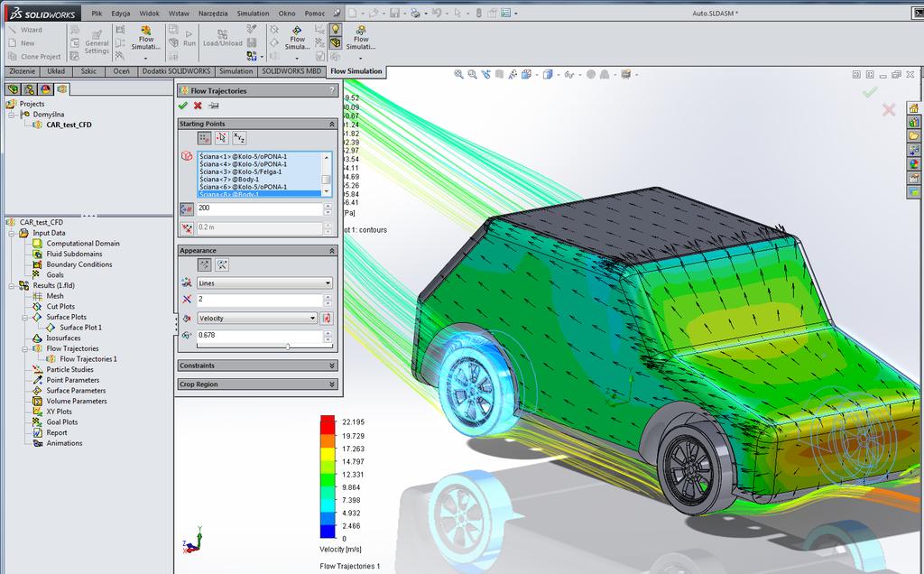
Task: Pin the Flow Trajectories panel open
Action: [x=213, y=106]
